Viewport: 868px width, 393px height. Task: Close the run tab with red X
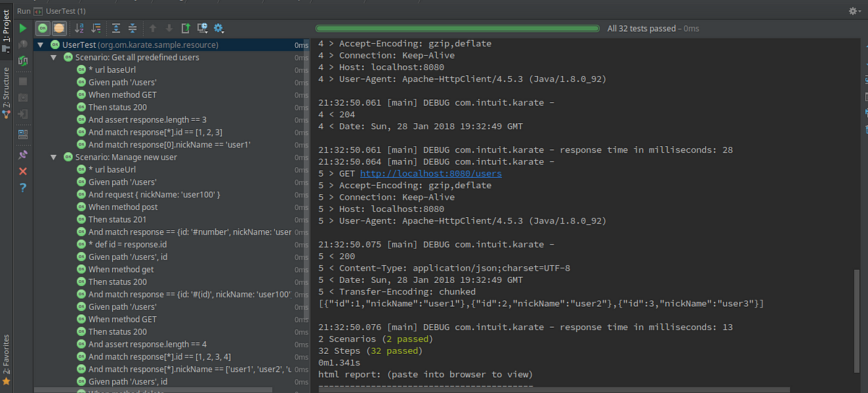(23, 172)
